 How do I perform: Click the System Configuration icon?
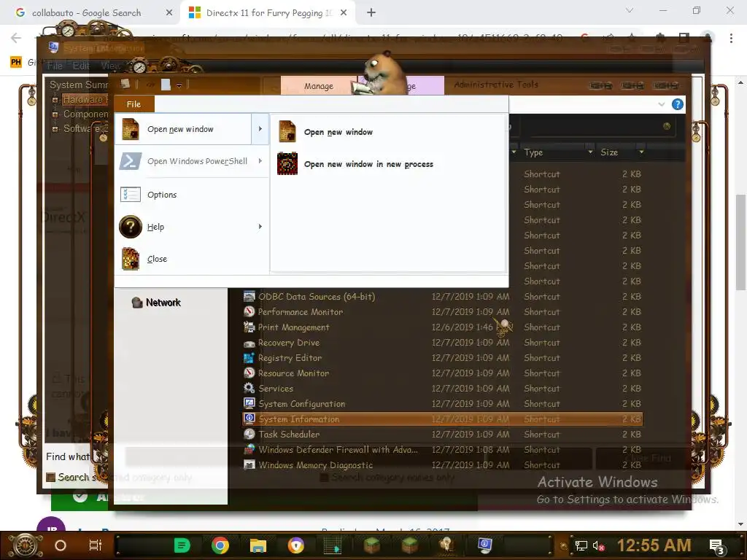coord(249,403)
